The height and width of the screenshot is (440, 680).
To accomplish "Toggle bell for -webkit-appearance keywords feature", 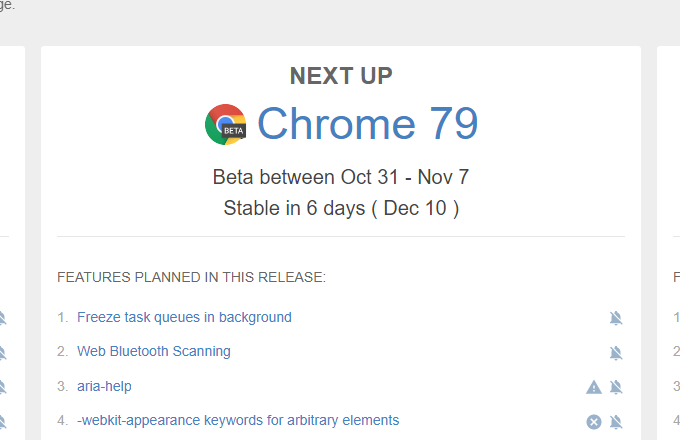I will point(616,421).
